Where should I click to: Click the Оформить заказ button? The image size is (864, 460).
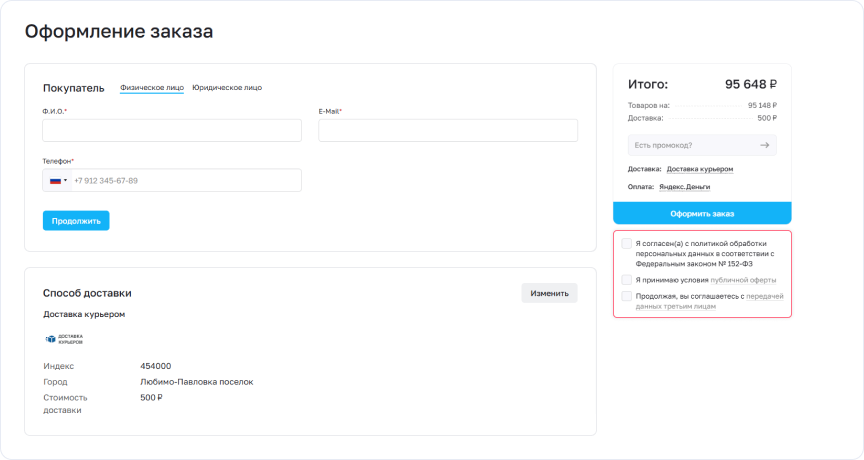(x=701, y=213)
